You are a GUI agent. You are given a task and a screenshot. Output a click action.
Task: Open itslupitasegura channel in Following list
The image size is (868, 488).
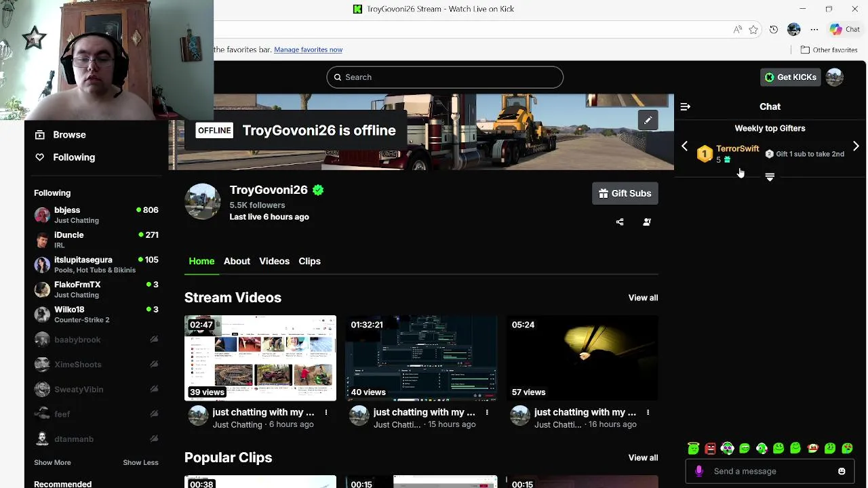[96, 264]
